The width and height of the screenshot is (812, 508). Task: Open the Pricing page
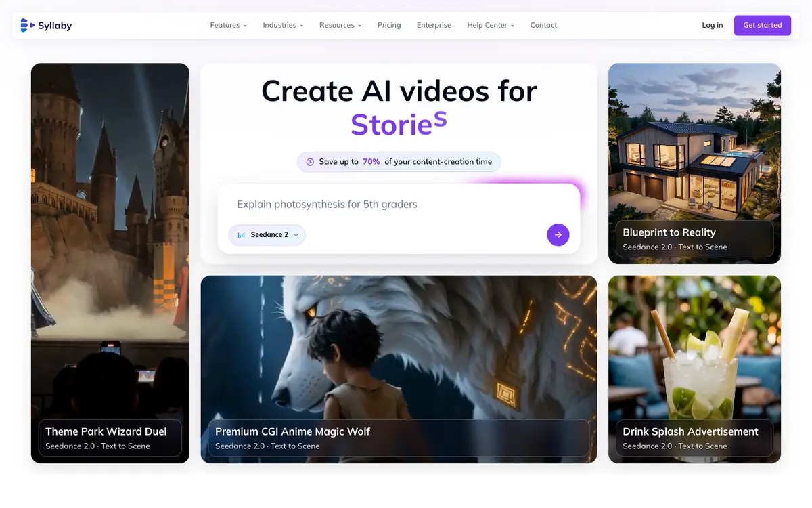389,25
